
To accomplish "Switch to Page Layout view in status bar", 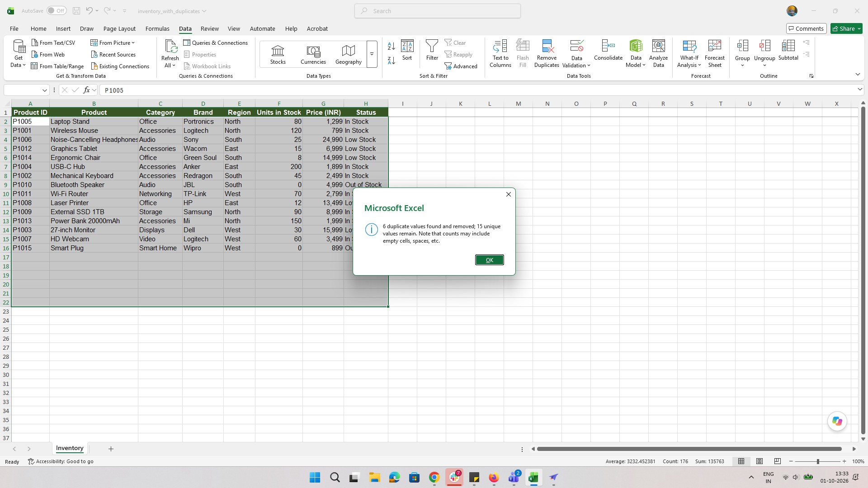I will (x=759, y=461).
